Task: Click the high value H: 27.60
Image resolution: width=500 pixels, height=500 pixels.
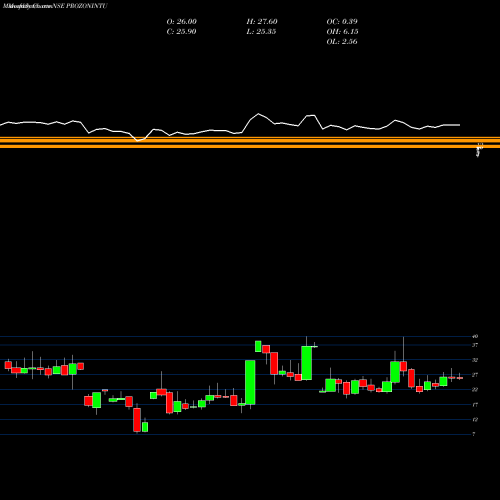Action: pyautogui.click(x=262, y=22)
